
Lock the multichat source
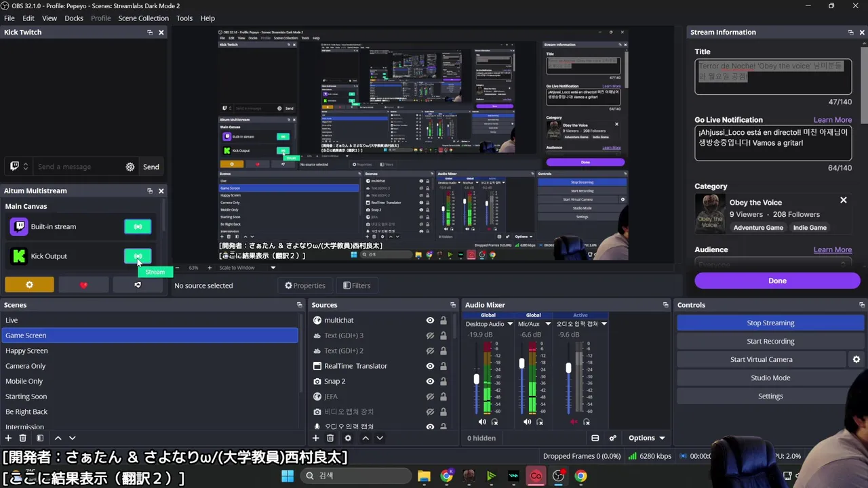point(443,321)
